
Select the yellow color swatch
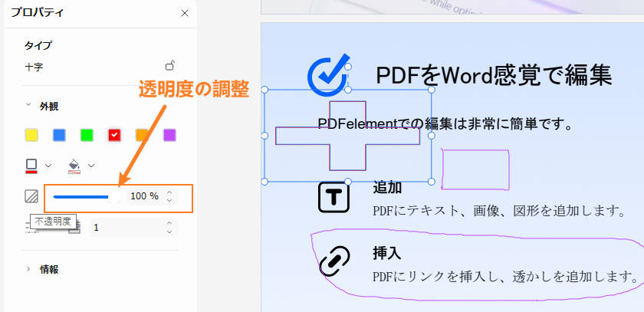pos(31,135)
